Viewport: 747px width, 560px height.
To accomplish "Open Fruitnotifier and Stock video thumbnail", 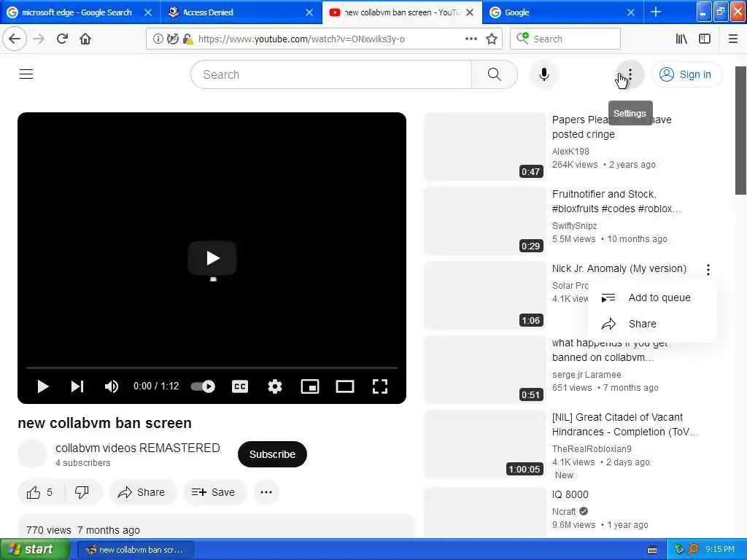I will pos(485,221).
